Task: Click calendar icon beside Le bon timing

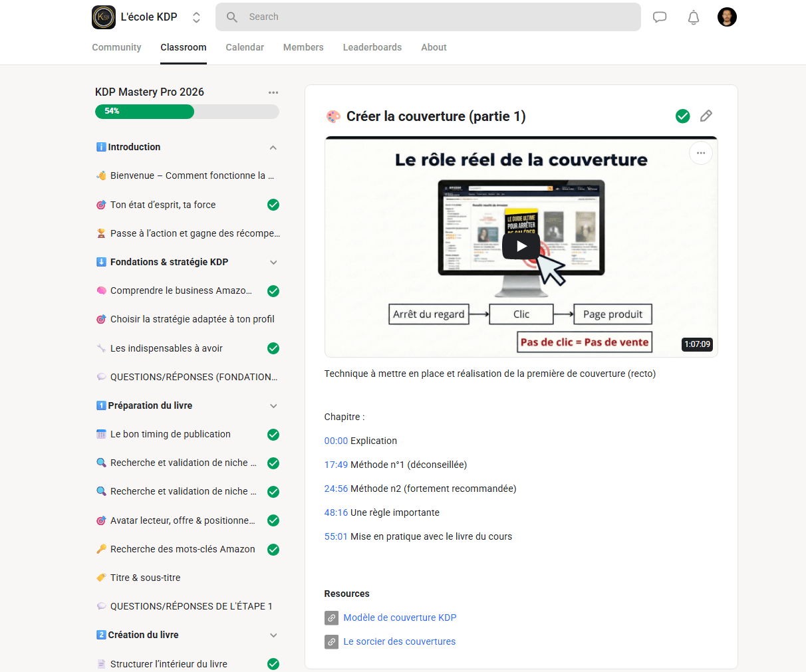Action: tap(101, 434)
